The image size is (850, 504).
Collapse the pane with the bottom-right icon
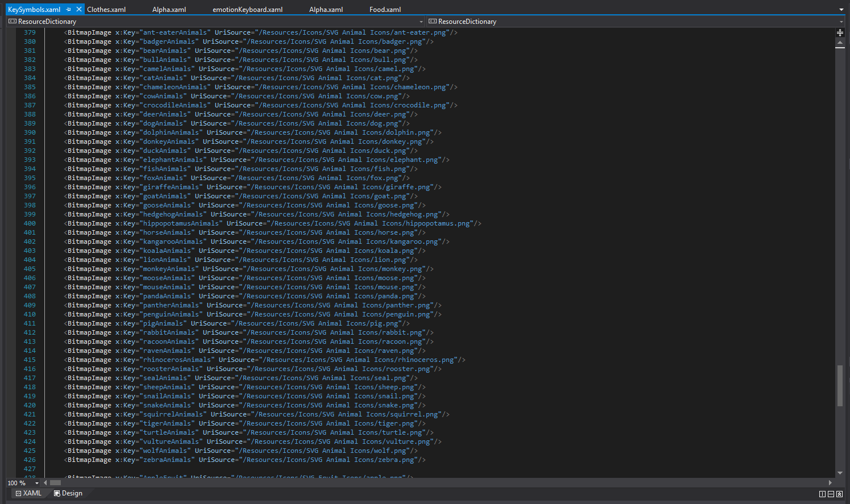click(x=839, y=494)
